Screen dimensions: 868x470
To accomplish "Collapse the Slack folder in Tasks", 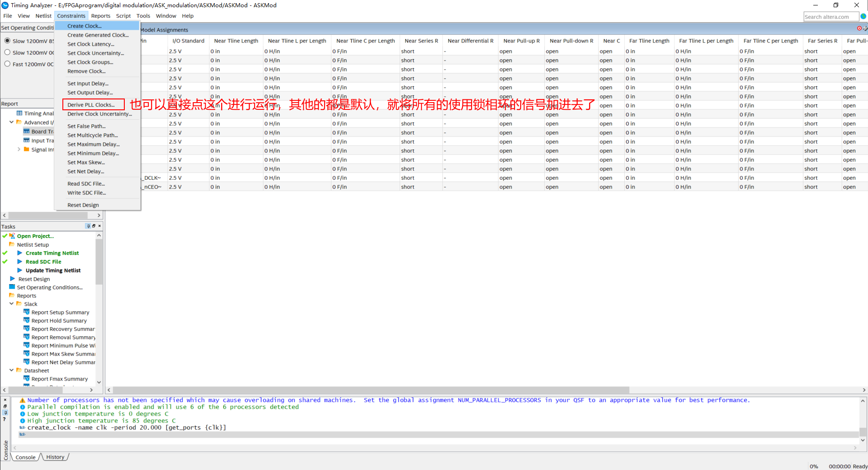I will 12,304.
